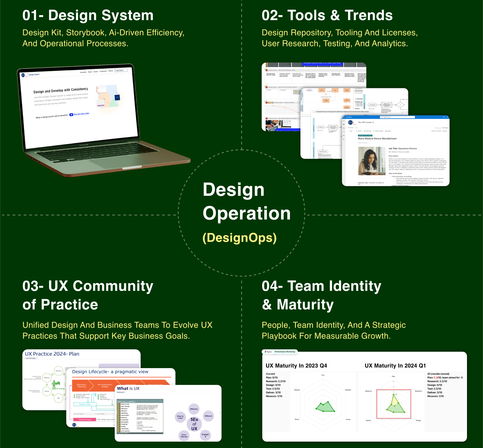Open Analytics from the SharePoint toolbar
This screenshot has width=483, height=448.
[x=388, y=131]
